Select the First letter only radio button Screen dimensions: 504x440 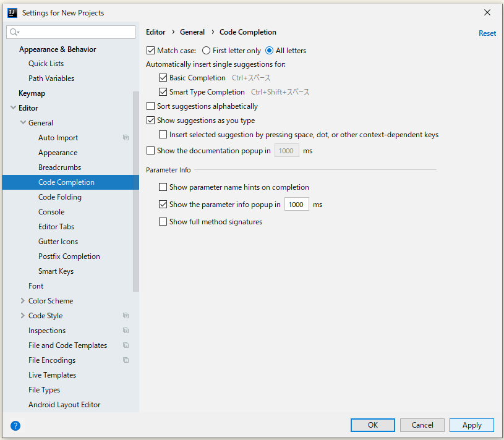coord(206,51)
